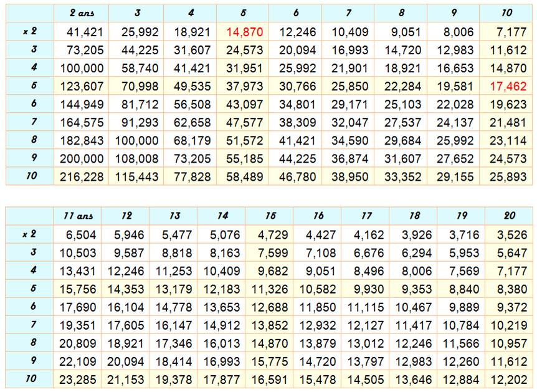The image size is (537, 392).
Task: Select the cell with value 200,000
Action: coord(82,159)
